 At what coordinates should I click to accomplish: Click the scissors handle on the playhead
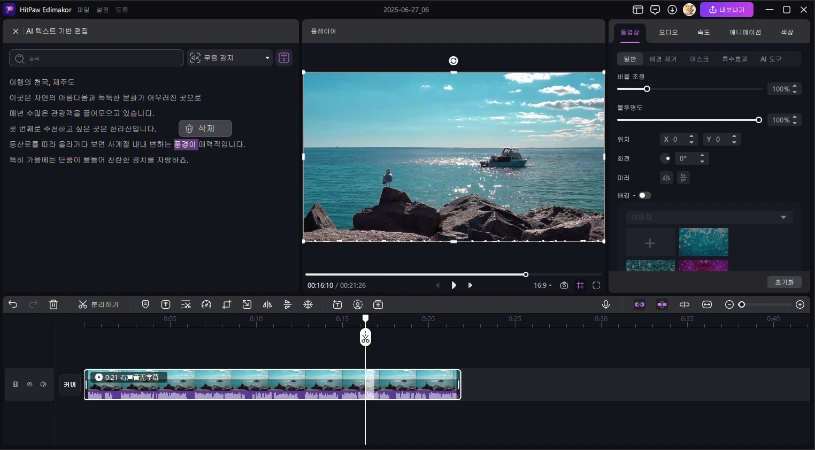point(365,338)
